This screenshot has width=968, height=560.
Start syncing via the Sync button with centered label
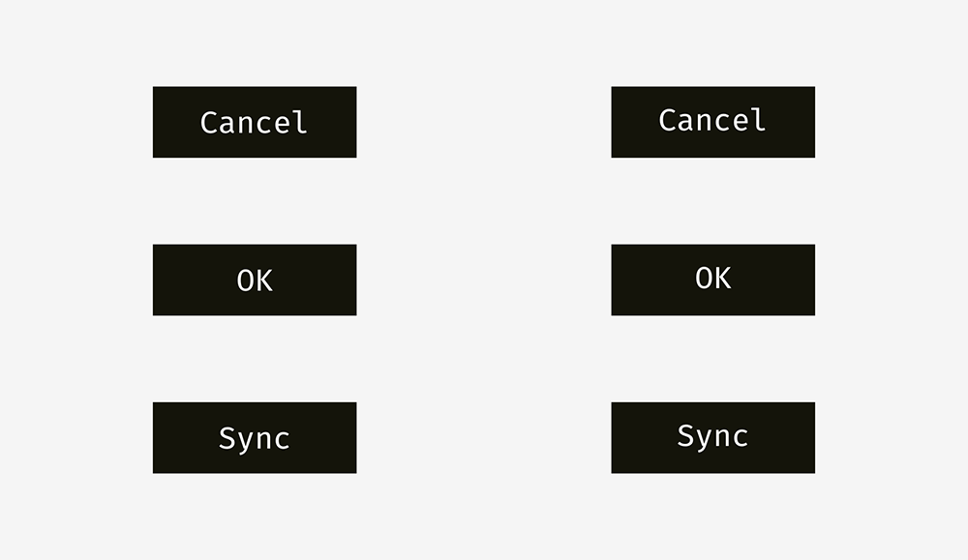coord(255,438)
